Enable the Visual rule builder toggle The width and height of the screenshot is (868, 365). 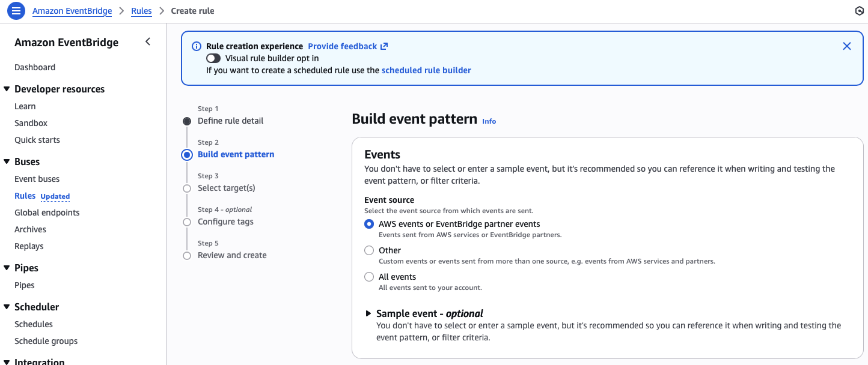213,58
